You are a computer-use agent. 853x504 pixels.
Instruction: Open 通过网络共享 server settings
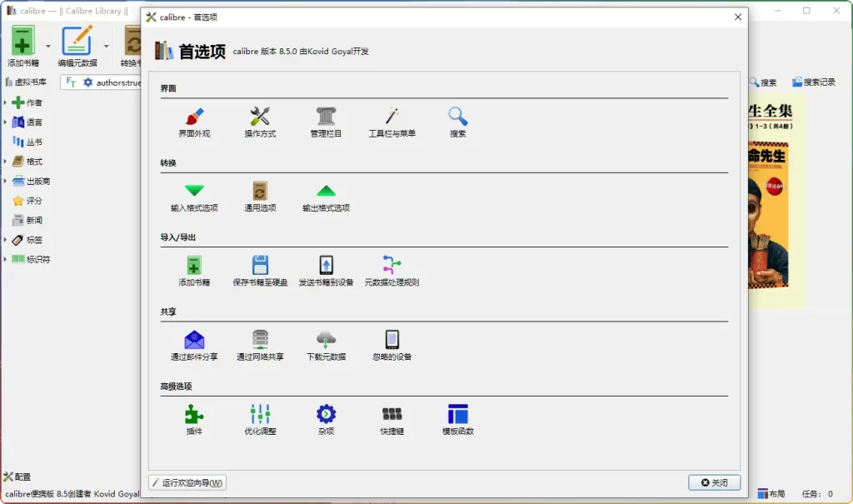(x=260, y=346)
